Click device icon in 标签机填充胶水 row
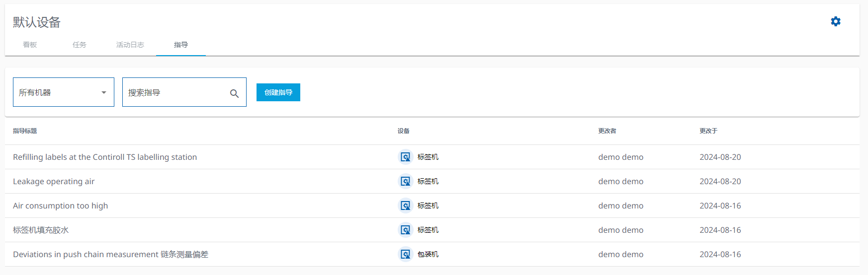 click(406, 230)
